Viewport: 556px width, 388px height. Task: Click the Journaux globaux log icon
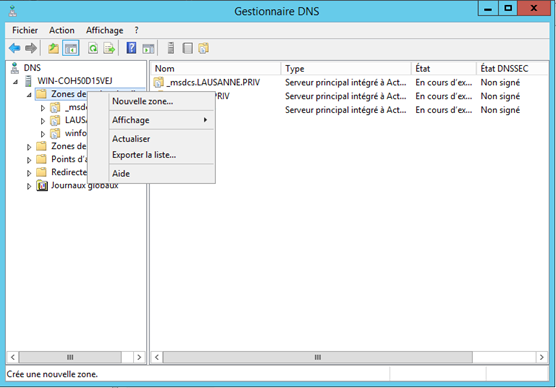(42, 185)
